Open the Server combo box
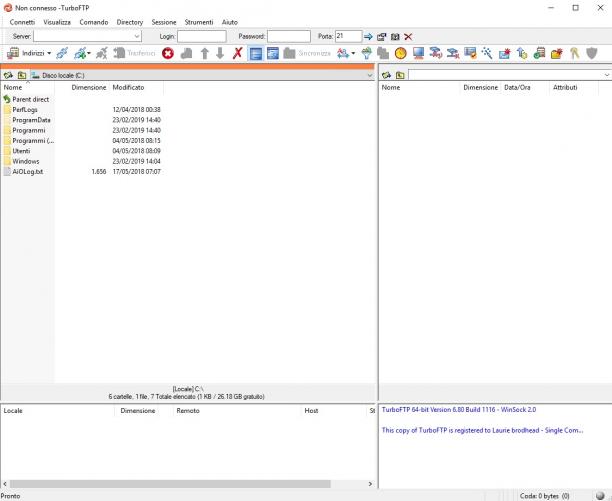The height and width of the screenshot is (501, 612). pyautogui.click(x=87, y=36)
